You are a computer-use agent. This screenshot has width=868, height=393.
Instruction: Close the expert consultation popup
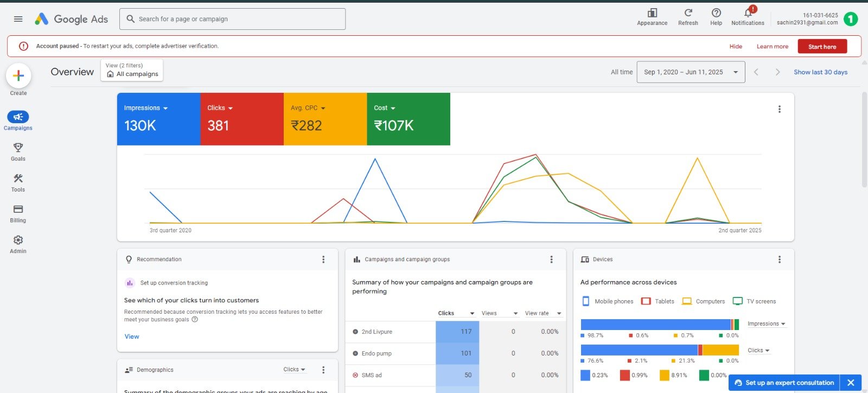click(x=851, y=383)
